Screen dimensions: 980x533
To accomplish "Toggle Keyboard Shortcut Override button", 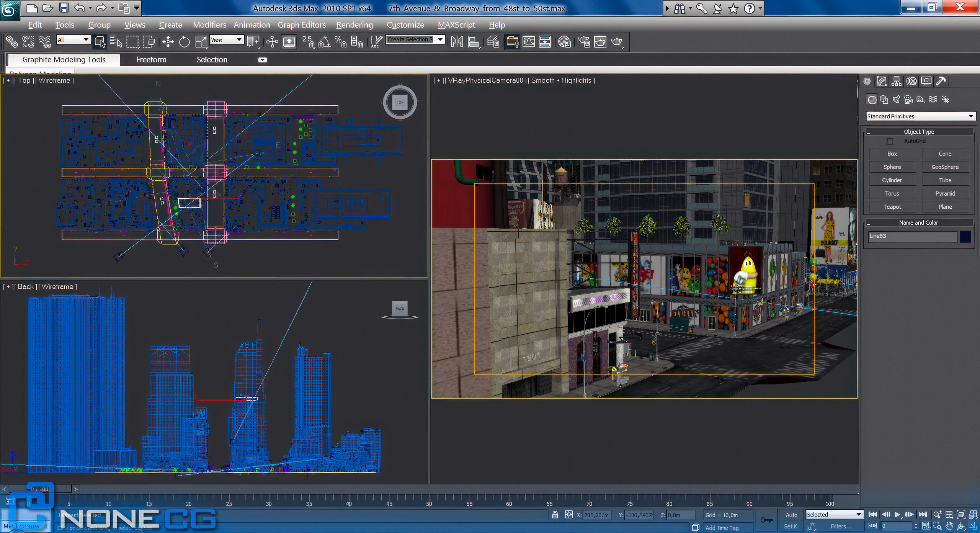I will (x=289, y=41).
